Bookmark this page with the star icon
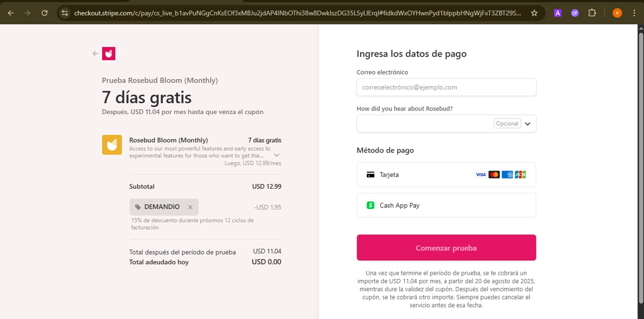Viewport: 644px width, 319px height. (534, 13)
